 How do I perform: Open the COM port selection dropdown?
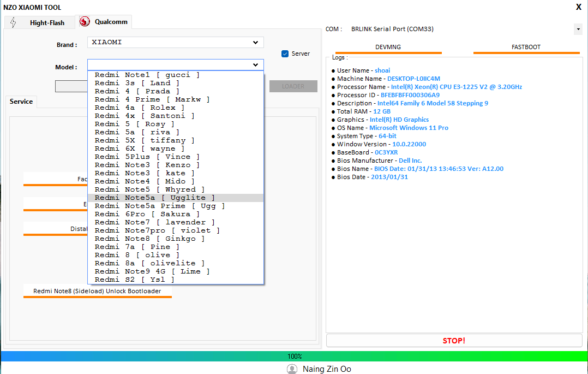578,29
